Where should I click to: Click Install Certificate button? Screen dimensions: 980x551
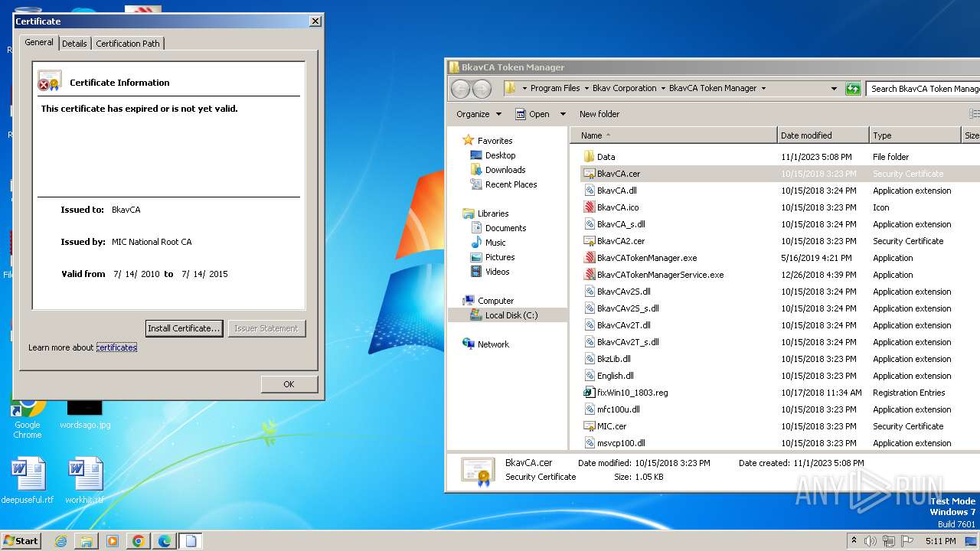[184, 328]
